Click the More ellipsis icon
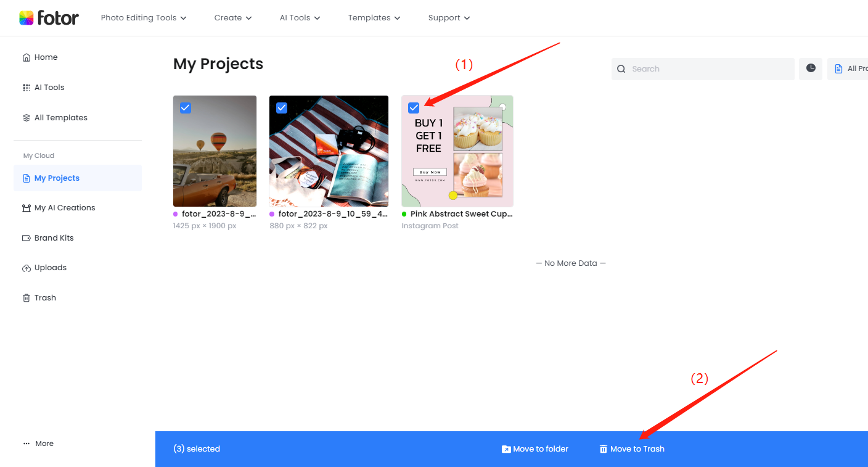This screenshot has width=868, height=467. point(27,444)
